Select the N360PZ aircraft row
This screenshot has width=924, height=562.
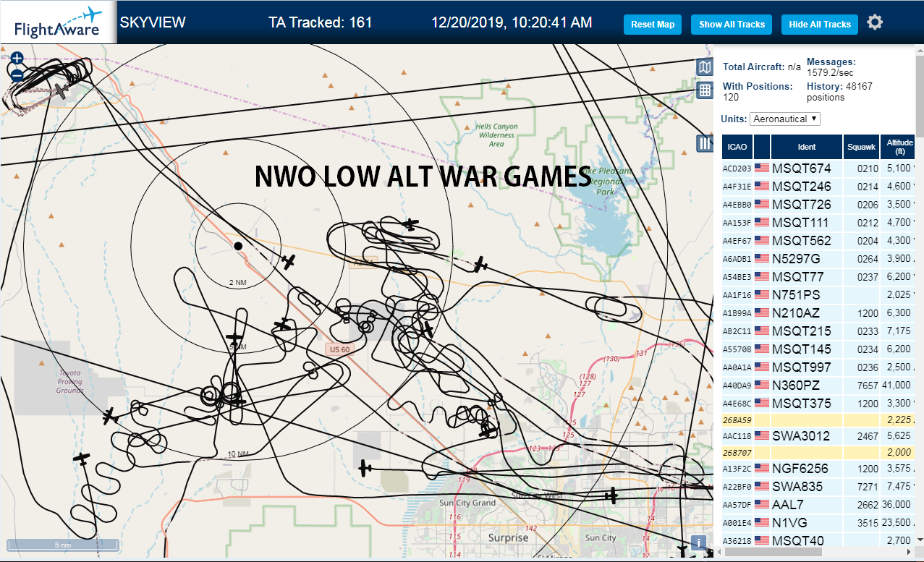point(818,386)
